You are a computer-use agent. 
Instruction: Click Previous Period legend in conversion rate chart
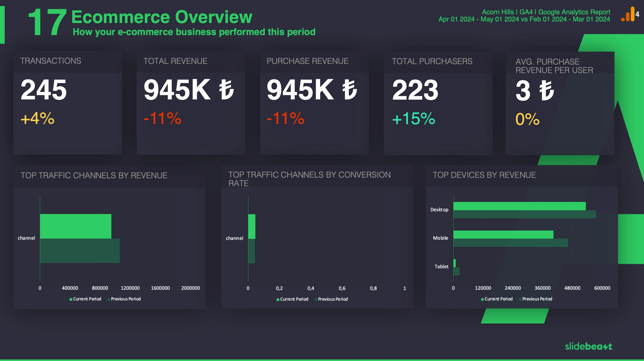pyautogui.click(x=331, y=299)
